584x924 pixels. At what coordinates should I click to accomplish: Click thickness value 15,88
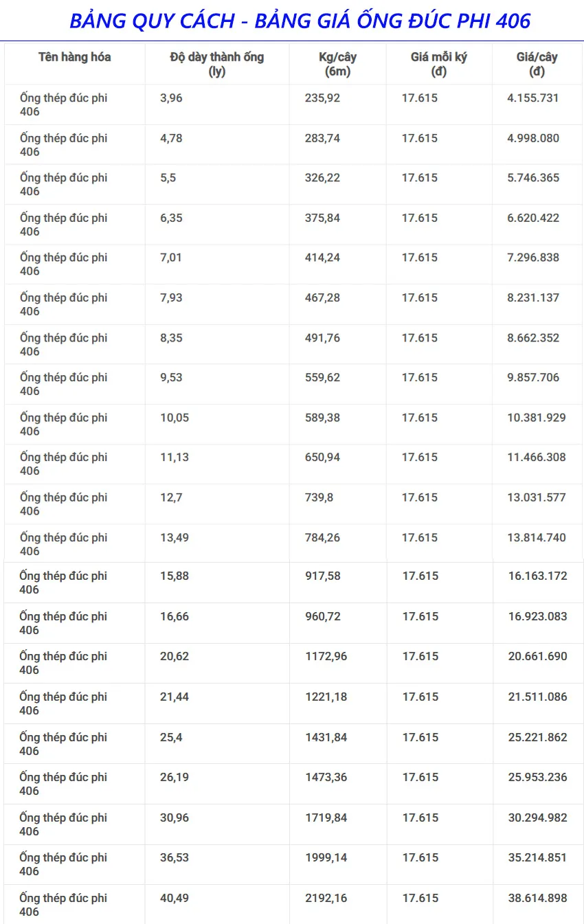point(175,576)
